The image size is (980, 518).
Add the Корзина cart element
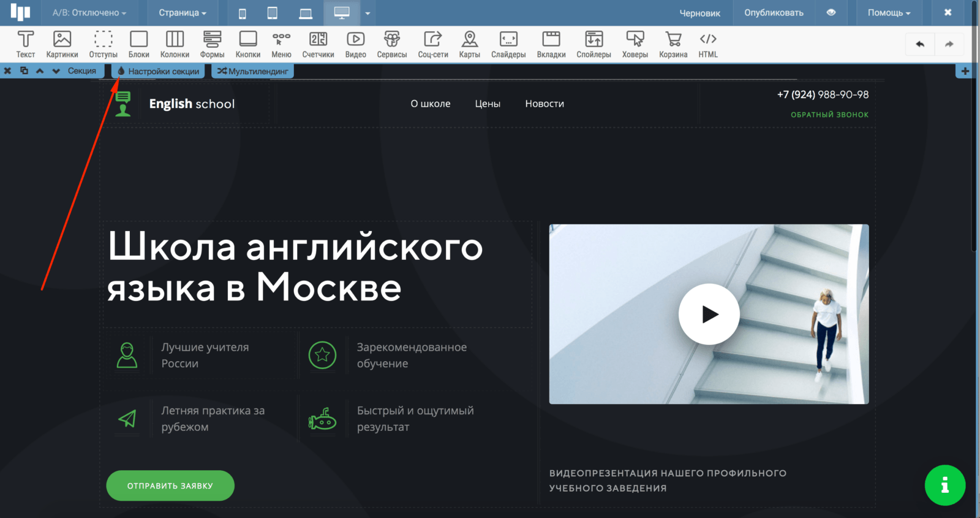pyautogui.click(x=673, y=45)
